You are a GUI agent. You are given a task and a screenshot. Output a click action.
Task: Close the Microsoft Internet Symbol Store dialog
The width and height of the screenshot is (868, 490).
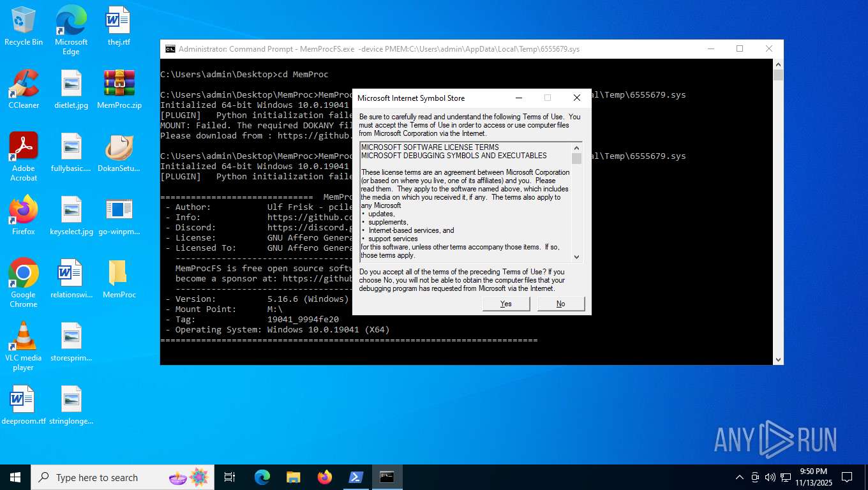[577, 98]
